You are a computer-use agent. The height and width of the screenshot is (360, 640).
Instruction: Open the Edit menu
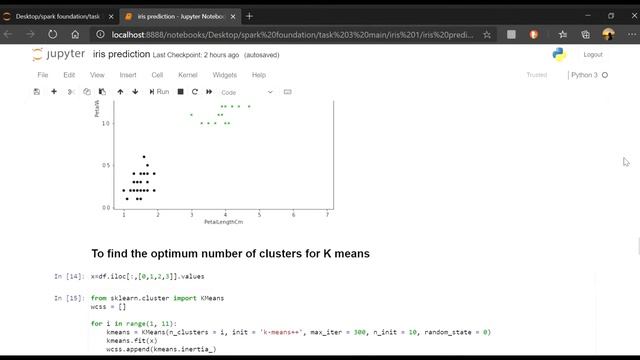pyautogui.click(x=69, y=75)
